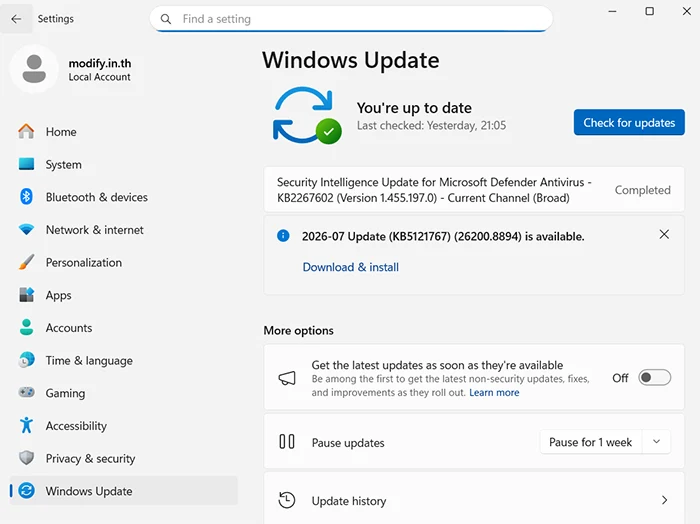This screenshot has width=700, height=524.
Task: Open Privacy & security
Action: (124, 457)
